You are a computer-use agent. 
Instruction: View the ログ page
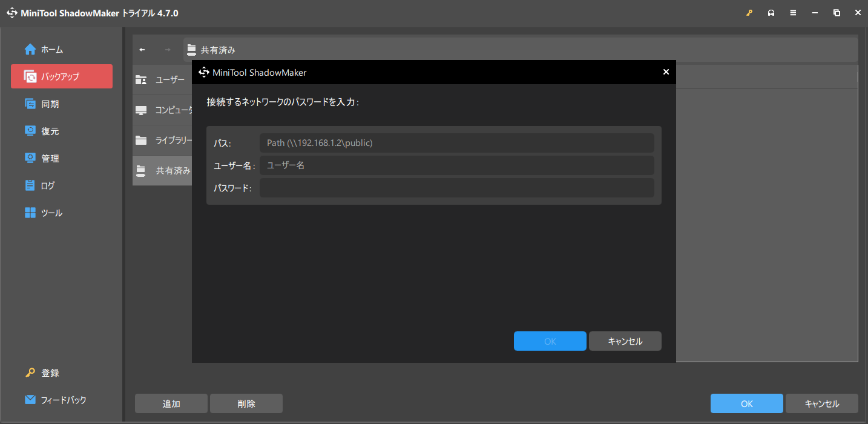62,186
